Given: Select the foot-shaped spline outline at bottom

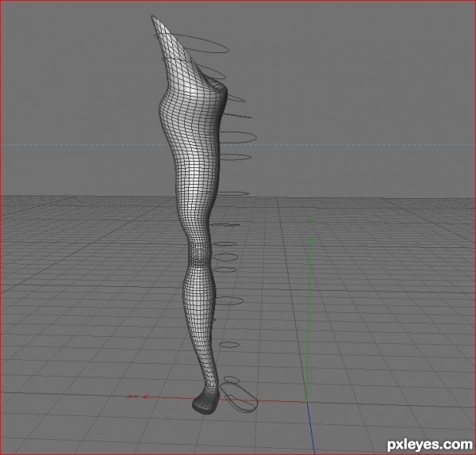Looking at the screenshot, I should (239, 397).
